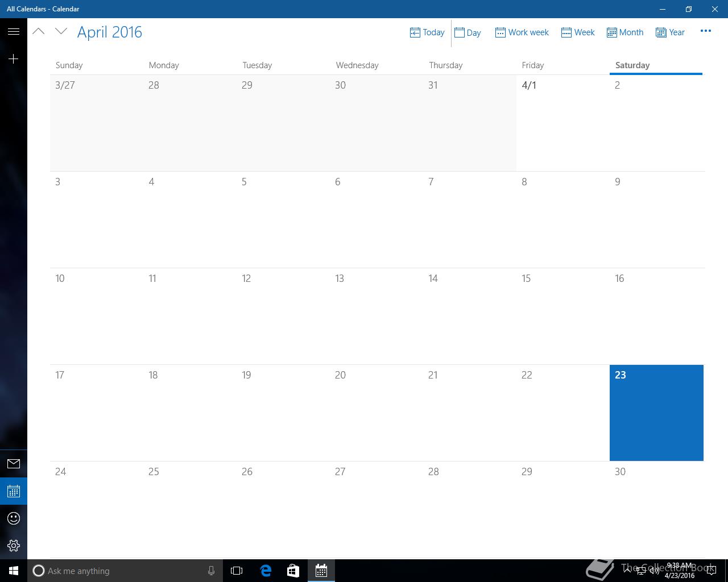Click Calendar app taskbar icon
Screen dimensions: 728x582
pyautogui.click(x=321, y=571)
